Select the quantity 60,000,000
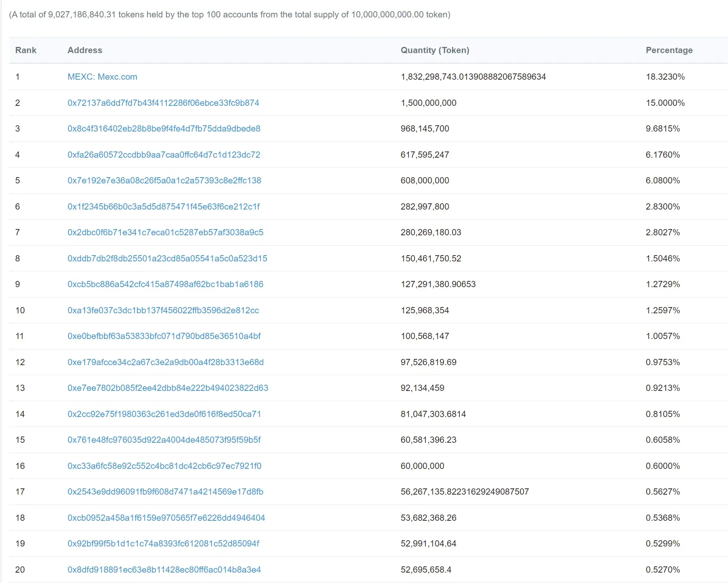728x583 pixels. point(422,466)
